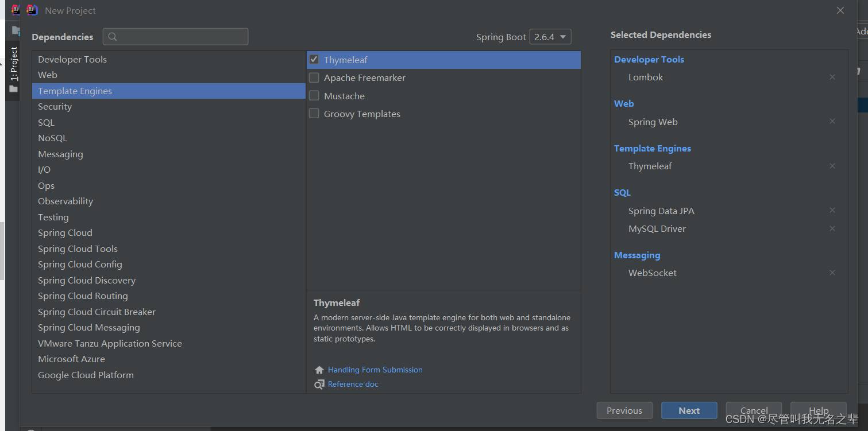Check the Apache Freemarker checkbox
This screenshot has width=868, height=431.
click(x=314, y=77)
